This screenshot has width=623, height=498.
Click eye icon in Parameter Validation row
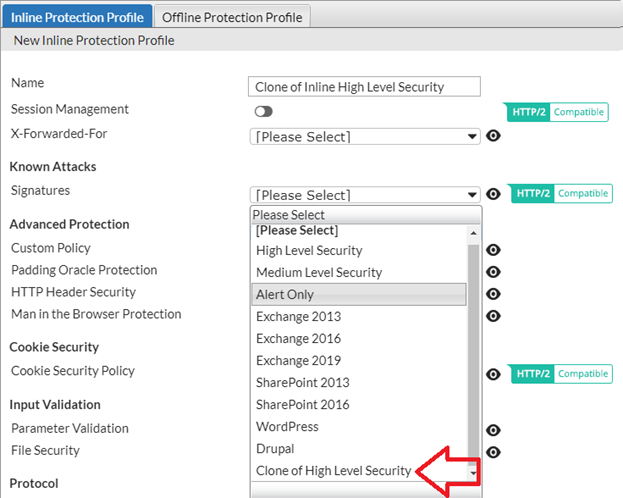[x=493, y=430]
